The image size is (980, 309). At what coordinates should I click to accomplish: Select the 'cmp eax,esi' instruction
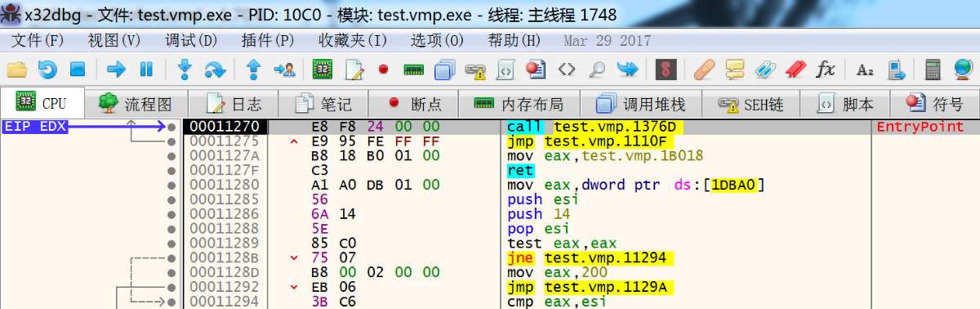(555, 302)
